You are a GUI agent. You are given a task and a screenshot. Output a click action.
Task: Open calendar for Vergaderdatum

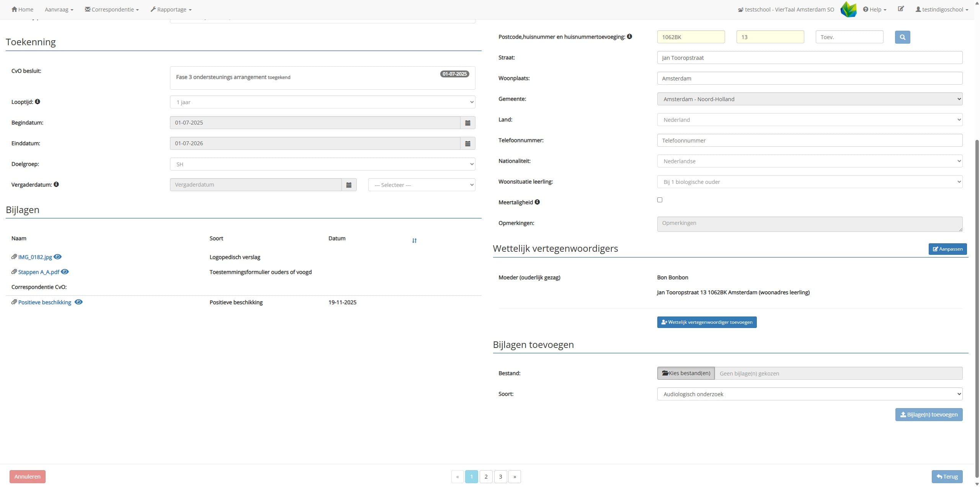click(349, 185)
